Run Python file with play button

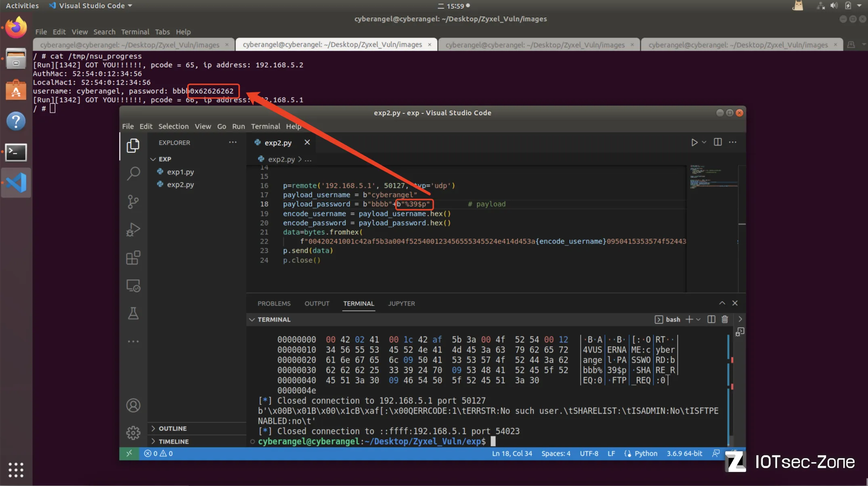(x=694, y=142)
